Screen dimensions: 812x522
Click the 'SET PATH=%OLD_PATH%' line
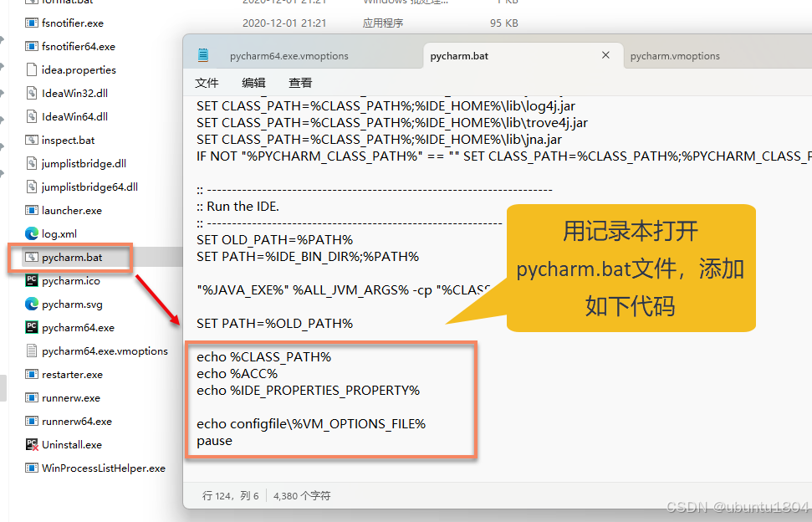pos(274,324)
